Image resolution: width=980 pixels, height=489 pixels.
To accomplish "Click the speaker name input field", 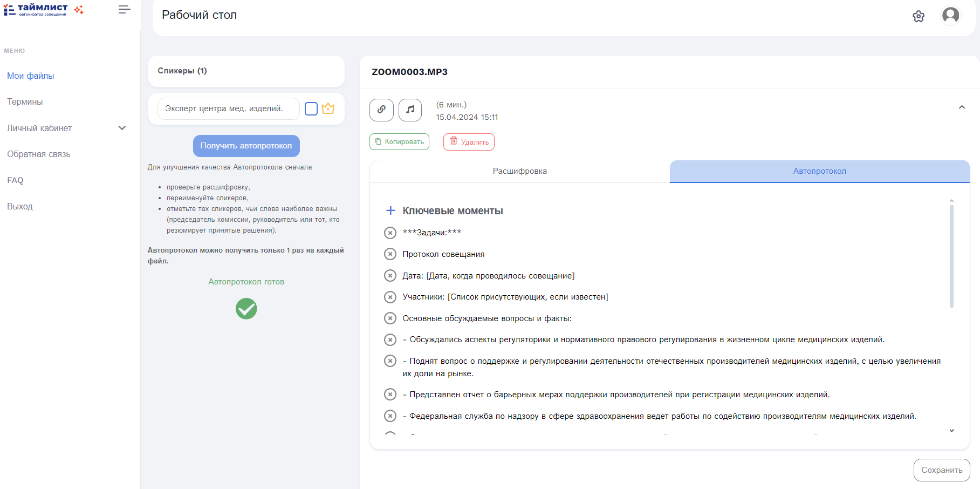I will tap(228, 108).
